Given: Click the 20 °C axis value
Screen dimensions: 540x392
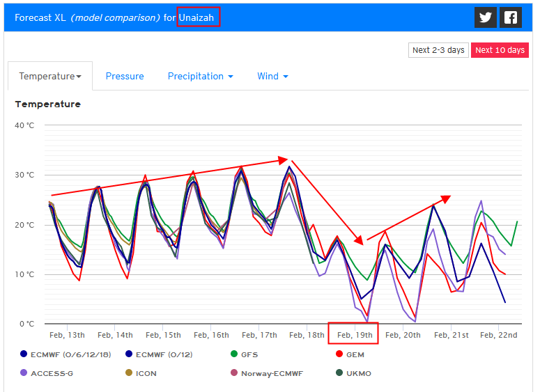Looking at the screenshot, I should pos(24,225).
